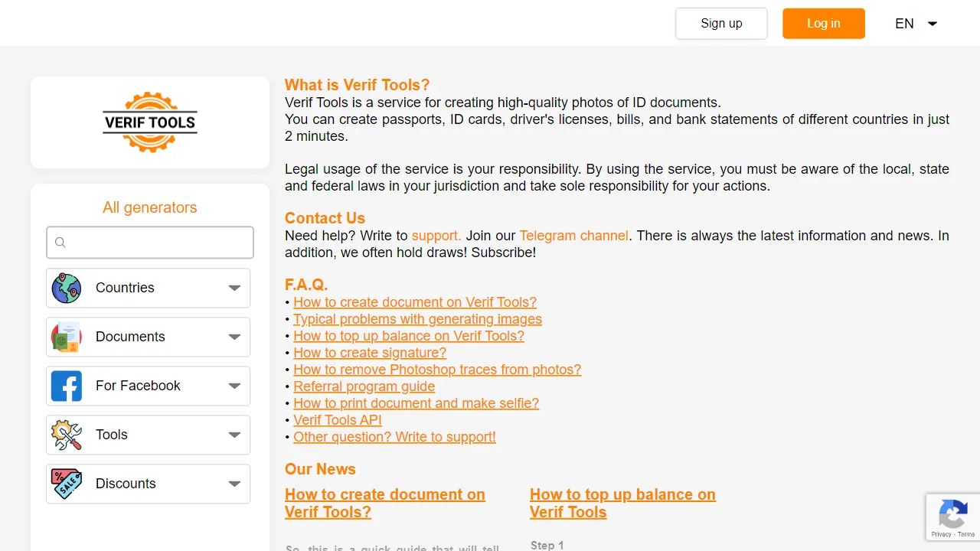980x551 pixels.
Task: Open the 'Verif Tools API' link
Action: point(338,420)
